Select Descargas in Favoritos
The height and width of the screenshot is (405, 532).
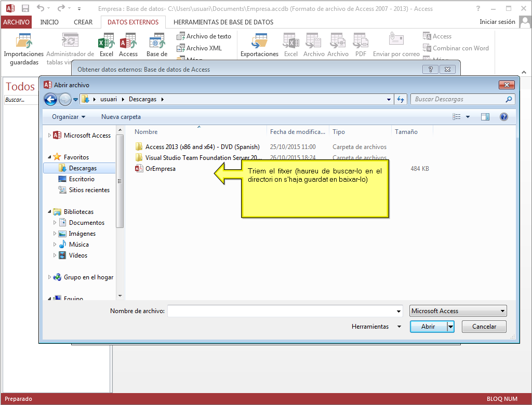(79, 168)
